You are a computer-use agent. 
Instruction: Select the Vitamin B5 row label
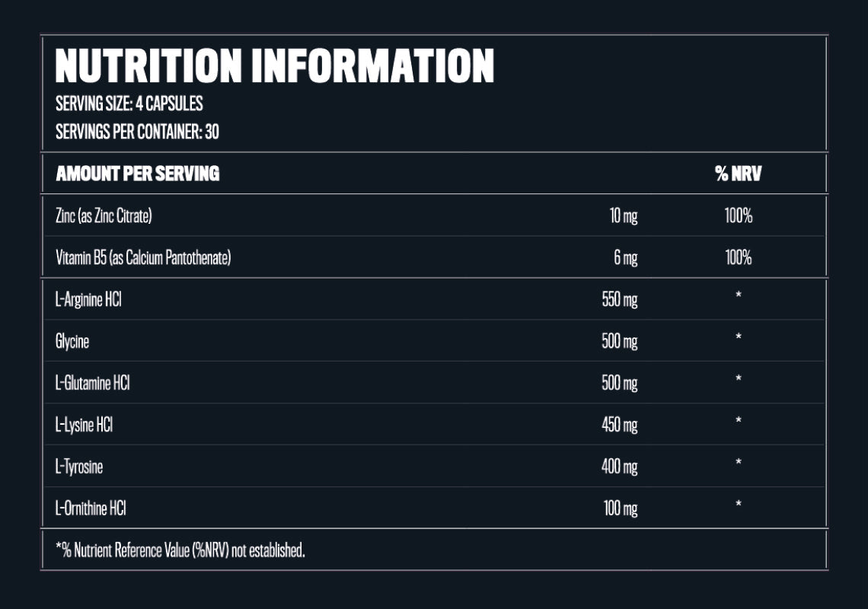pyautogui.click(x=143, y=258)
